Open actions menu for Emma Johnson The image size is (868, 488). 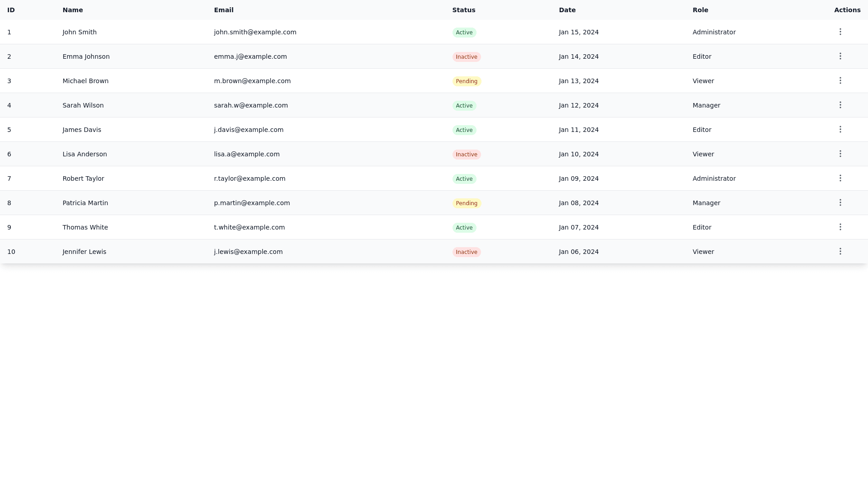pos(840,56)
